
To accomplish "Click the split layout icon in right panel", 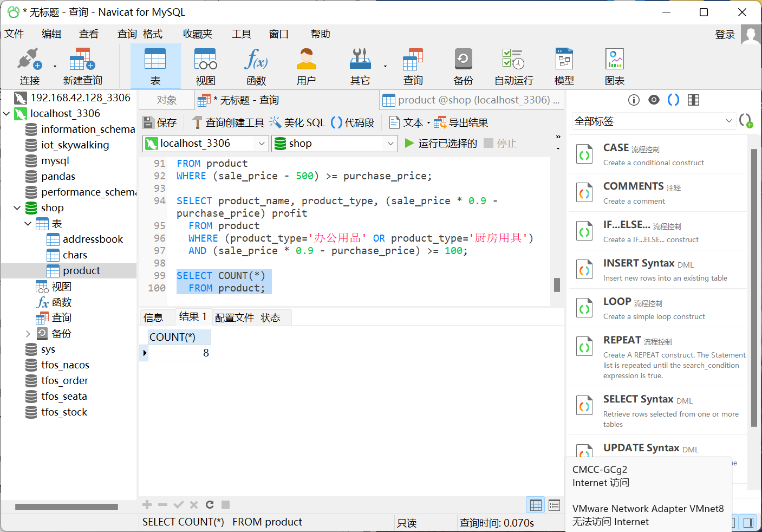I will [693, 100].
